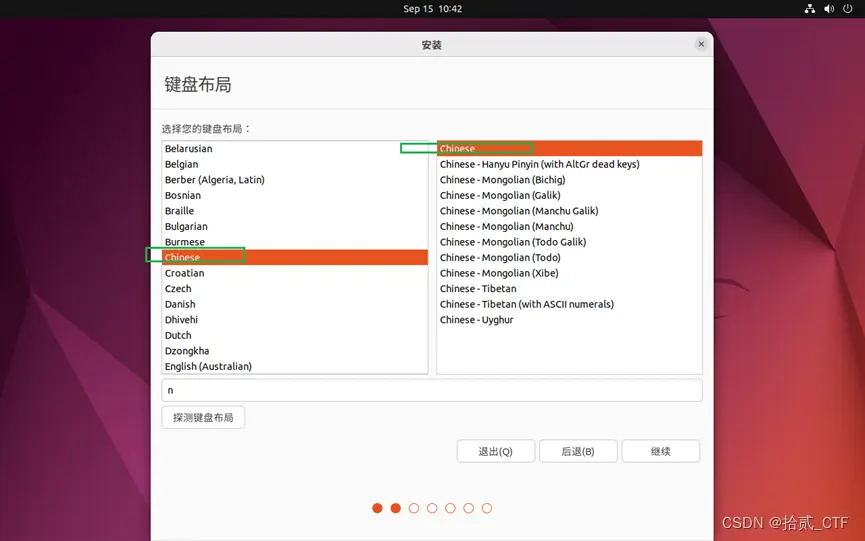Click 探测键盘布局 detect layout button
The image size is (865, 541).
[x=203, y=417]
